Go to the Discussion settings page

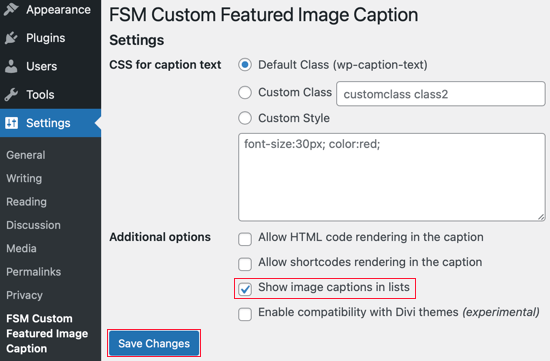[33, 225]
